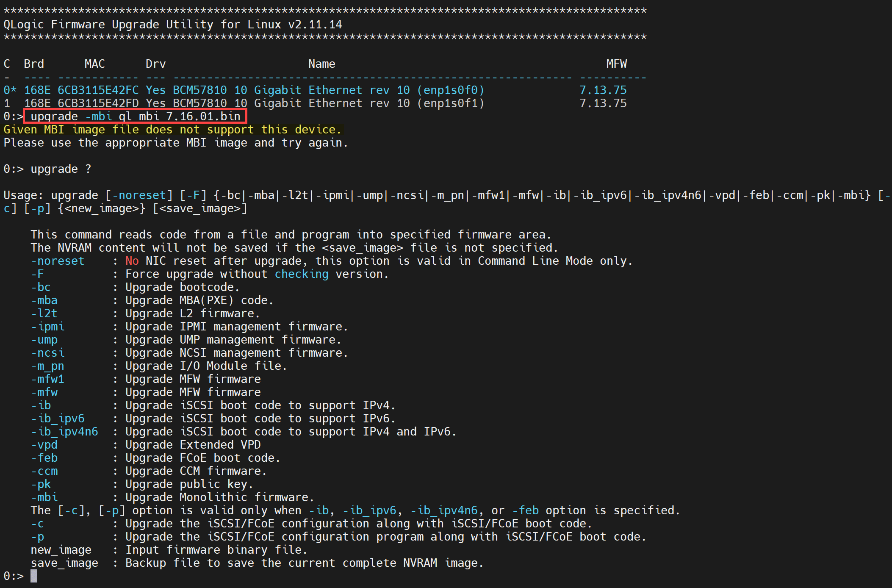This screenshot has height=588, width=892.
Task: Click the '-ib_ipv6' option name in the list
Action: [57, 419]
